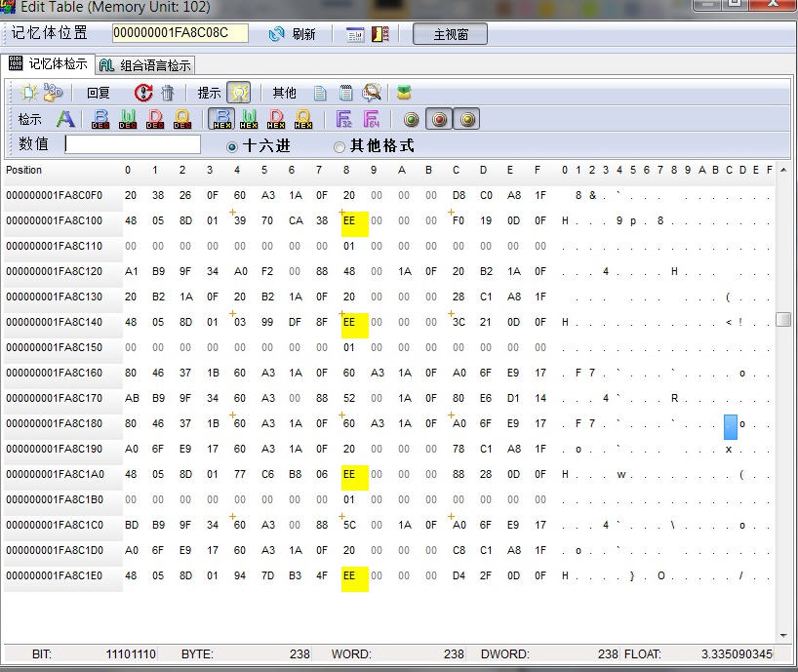Image resolution: width=798 pixels, height=672 pixels.
Task: Select the 十六进 hexadecimal radio button
Action: (232, 146)
